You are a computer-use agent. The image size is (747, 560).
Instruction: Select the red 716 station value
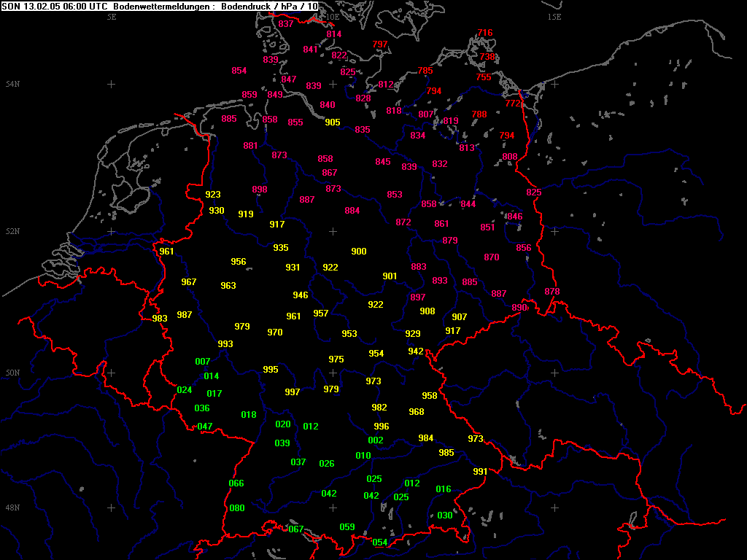485,33
